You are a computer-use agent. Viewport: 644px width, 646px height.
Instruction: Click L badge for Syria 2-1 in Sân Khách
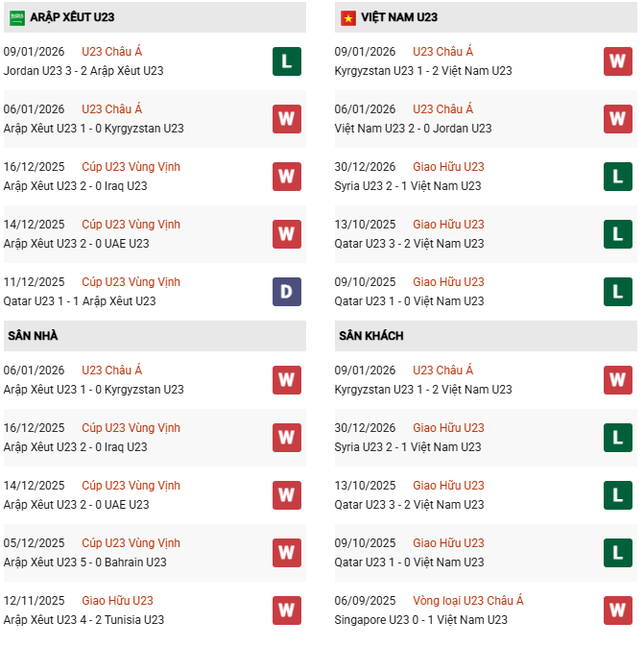click(x=617, y=438)
